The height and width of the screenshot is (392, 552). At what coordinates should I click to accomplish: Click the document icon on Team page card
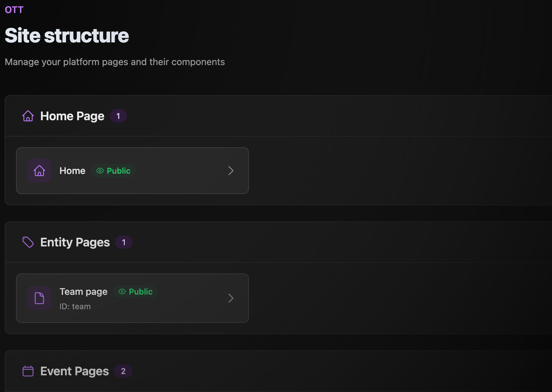click(39, 298)
